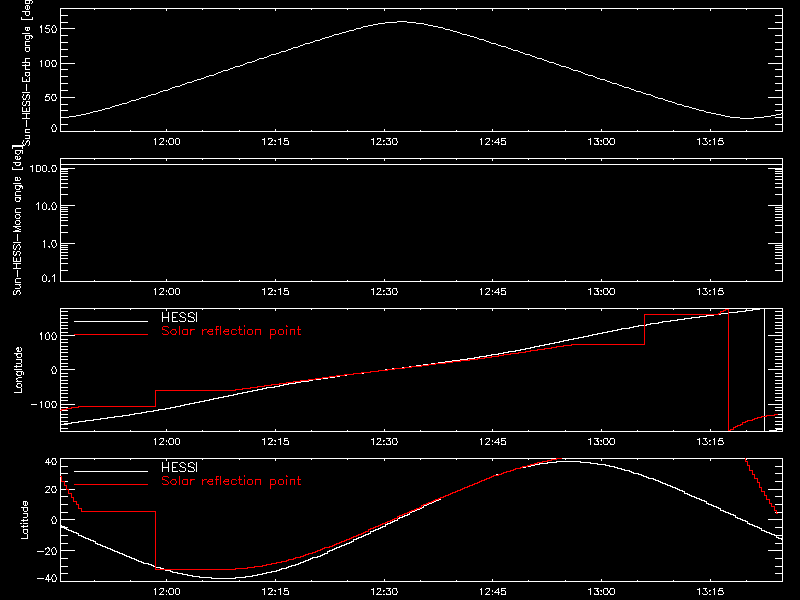Choose 12:45 label under Longitude plot
The width and height of the screenshot is (800, 600).
pyautogui.click(x=492, y=441)
